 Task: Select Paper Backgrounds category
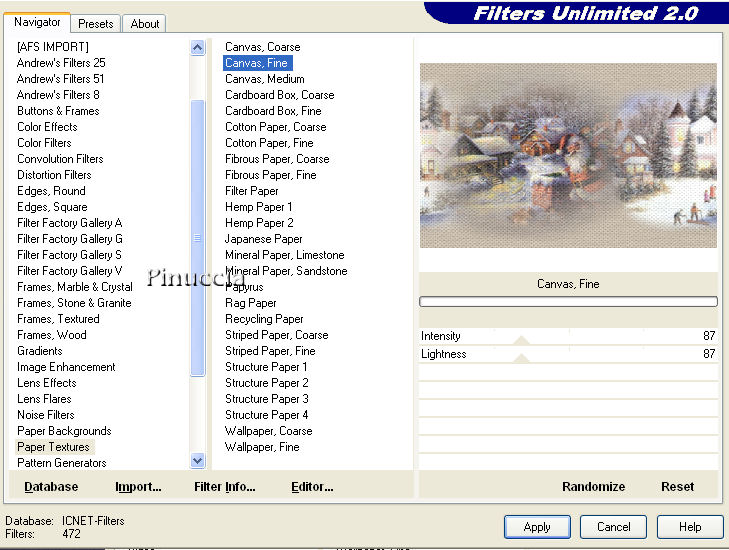coord(64,431)
